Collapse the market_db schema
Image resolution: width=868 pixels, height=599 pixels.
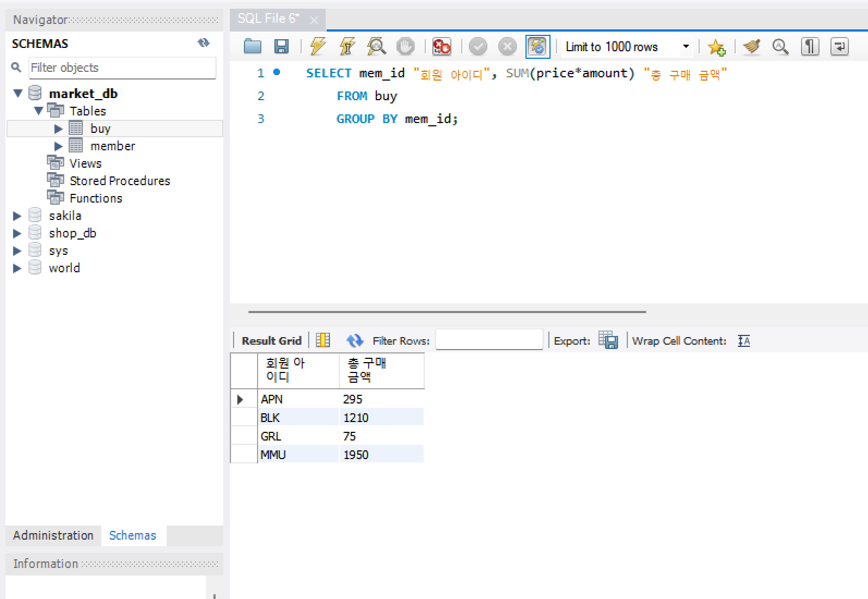coord(18,93)
